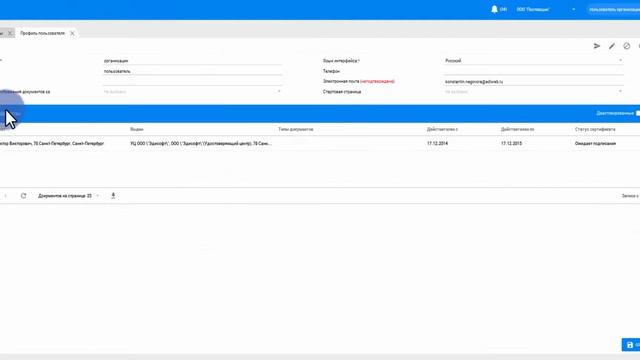The width and height of the screenshot is (640, 360).
Task: Sort by Действителен с column header
Action: [x=442, y=129]
